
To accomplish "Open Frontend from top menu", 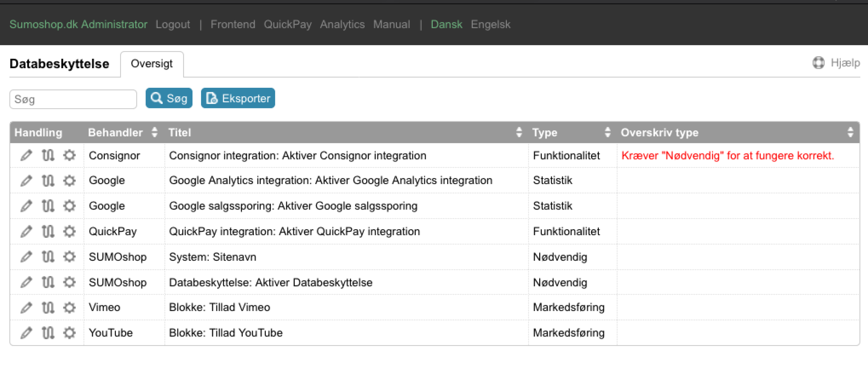I will 233,24.
